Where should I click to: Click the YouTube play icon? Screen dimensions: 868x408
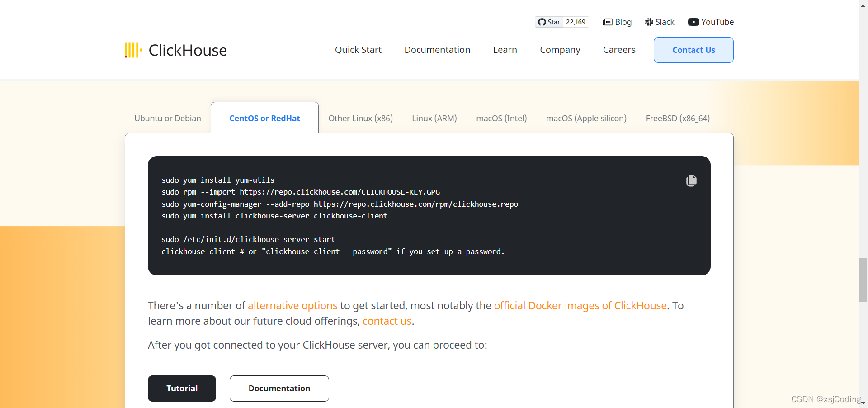click(693, 22)
